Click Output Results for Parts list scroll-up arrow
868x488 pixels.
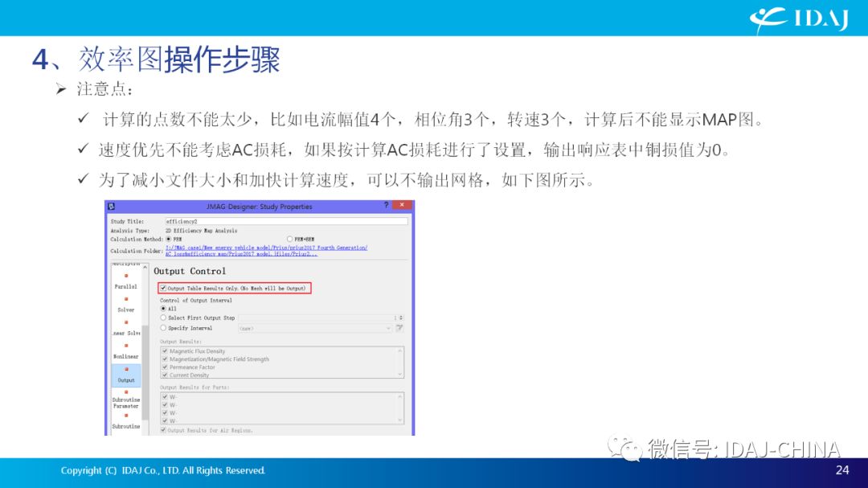click(399, 396)
